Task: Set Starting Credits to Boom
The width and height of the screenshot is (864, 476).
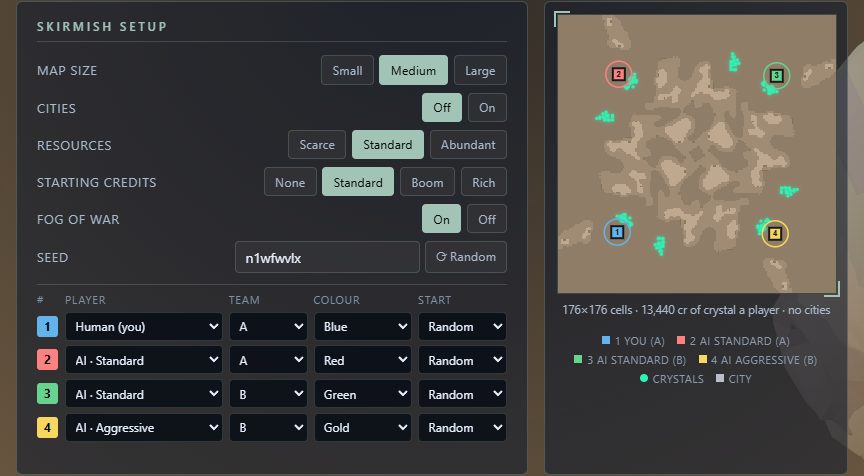Action: pos(427,182)
